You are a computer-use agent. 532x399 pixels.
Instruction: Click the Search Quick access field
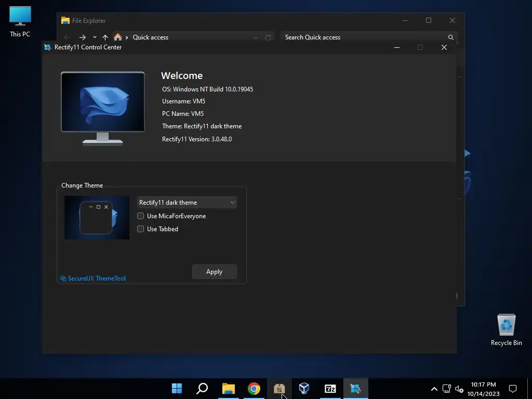click(369, 37)
